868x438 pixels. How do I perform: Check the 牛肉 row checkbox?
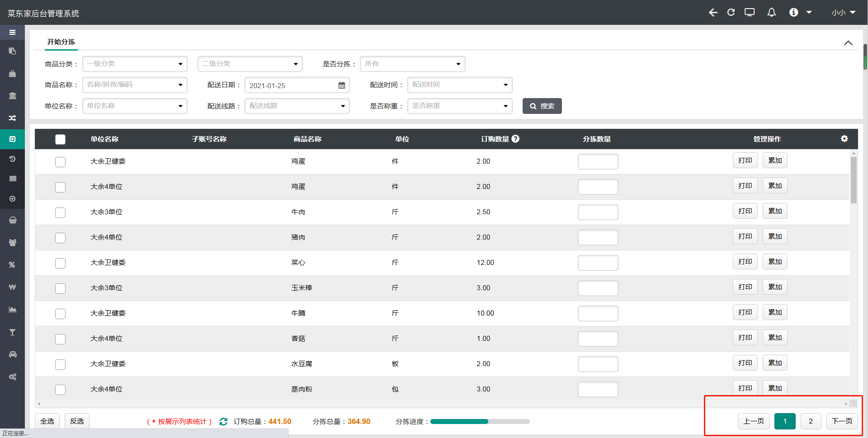(x=60, y=212)
